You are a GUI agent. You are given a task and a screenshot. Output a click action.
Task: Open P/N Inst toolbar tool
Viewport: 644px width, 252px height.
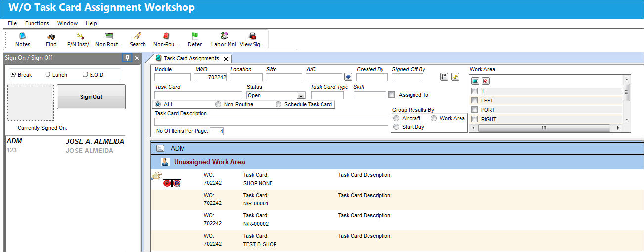(x=80, y=40)
